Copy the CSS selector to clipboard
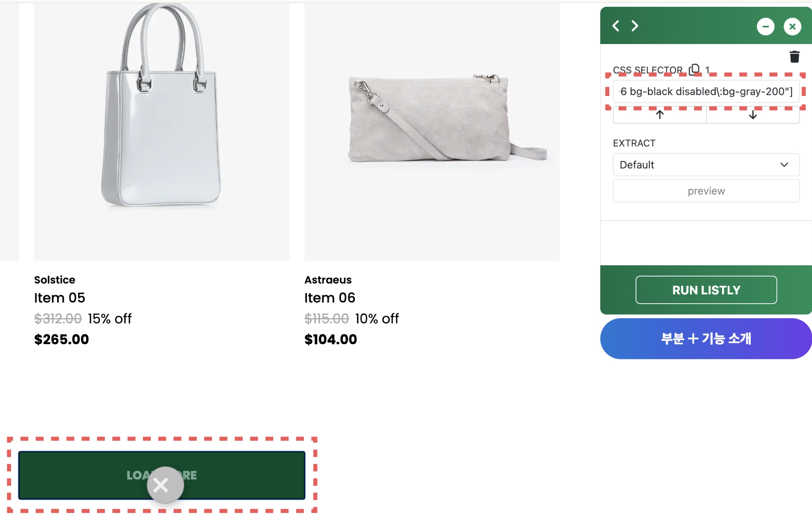 (x=694, y=69)
